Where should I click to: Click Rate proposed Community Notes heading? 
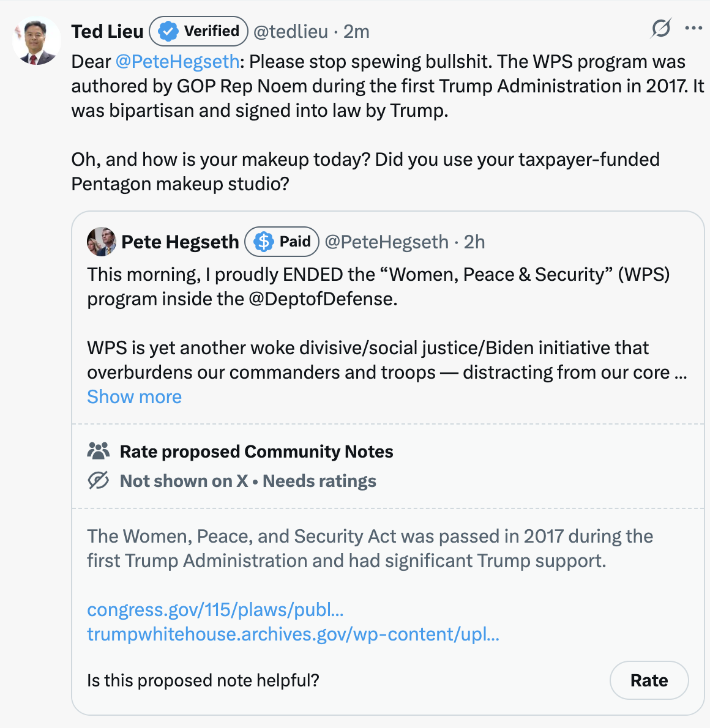point(256,451)
